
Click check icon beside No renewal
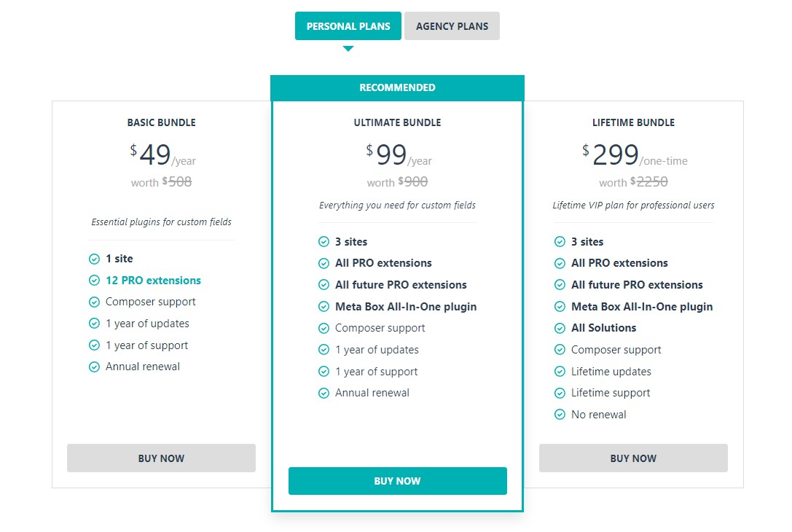[560, 415]
